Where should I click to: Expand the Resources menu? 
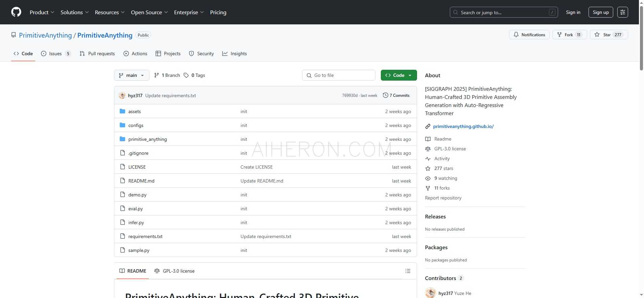click(110, 12)
